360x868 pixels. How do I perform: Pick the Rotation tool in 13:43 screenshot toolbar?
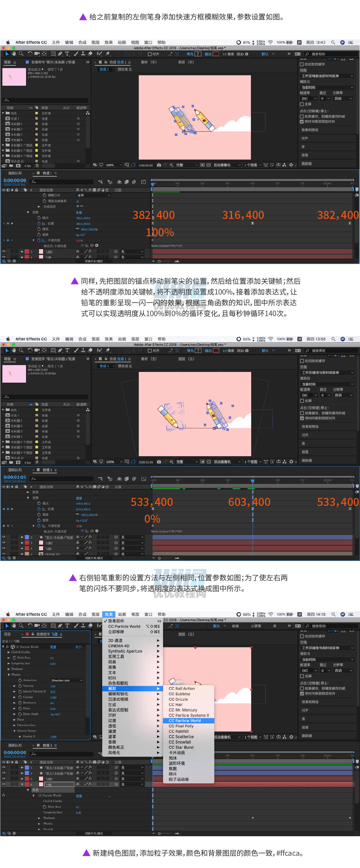(30, 54)
